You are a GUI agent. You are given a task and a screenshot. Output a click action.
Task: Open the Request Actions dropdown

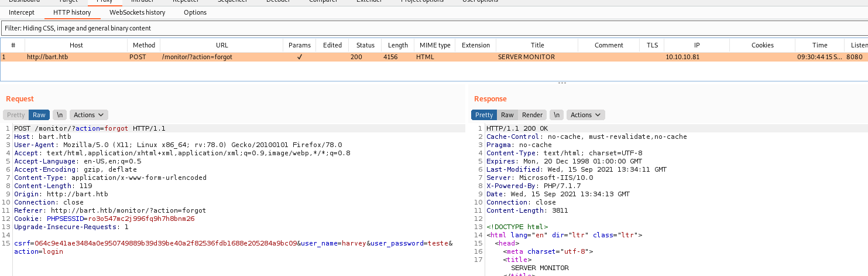88,115
